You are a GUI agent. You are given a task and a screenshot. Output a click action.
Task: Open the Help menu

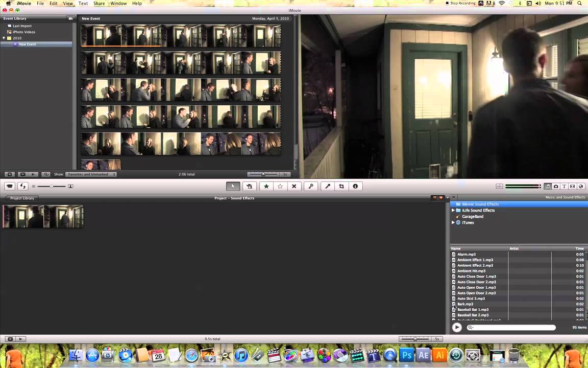coord(137,4)
